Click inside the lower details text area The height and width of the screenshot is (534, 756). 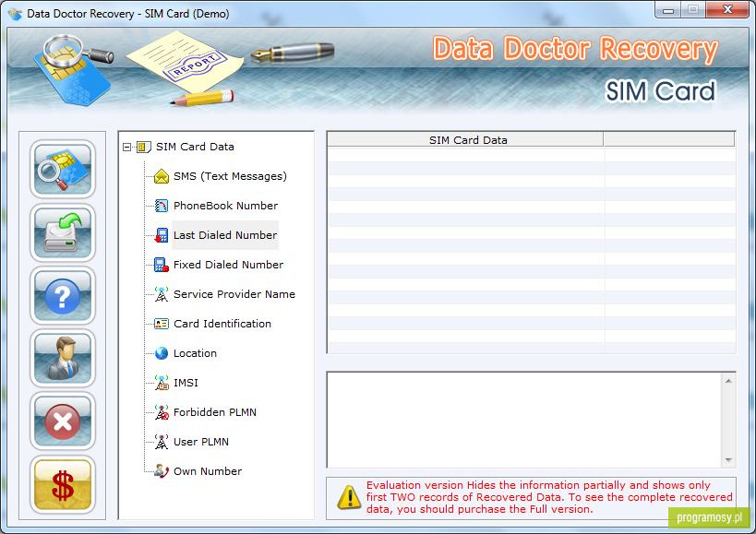524,420
